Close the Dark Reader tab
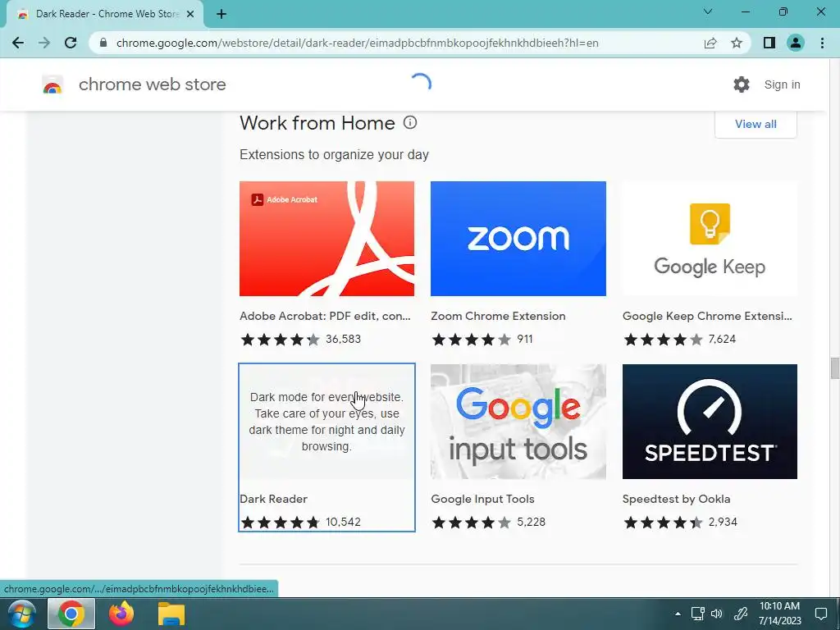 [190, 15]
